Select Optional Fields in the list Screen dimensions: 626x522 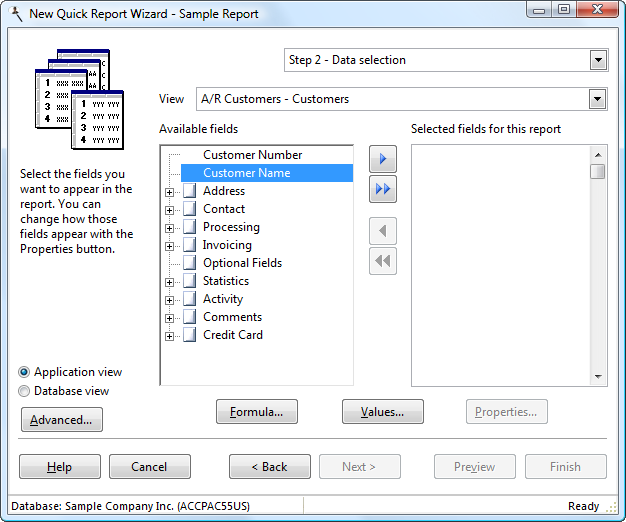pos(242,263)
